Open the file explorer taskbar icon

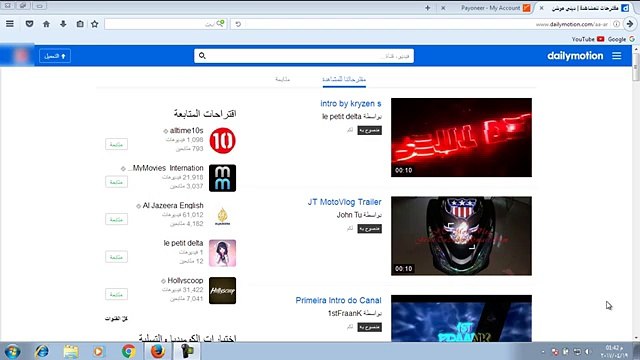[x=71, y=351]
